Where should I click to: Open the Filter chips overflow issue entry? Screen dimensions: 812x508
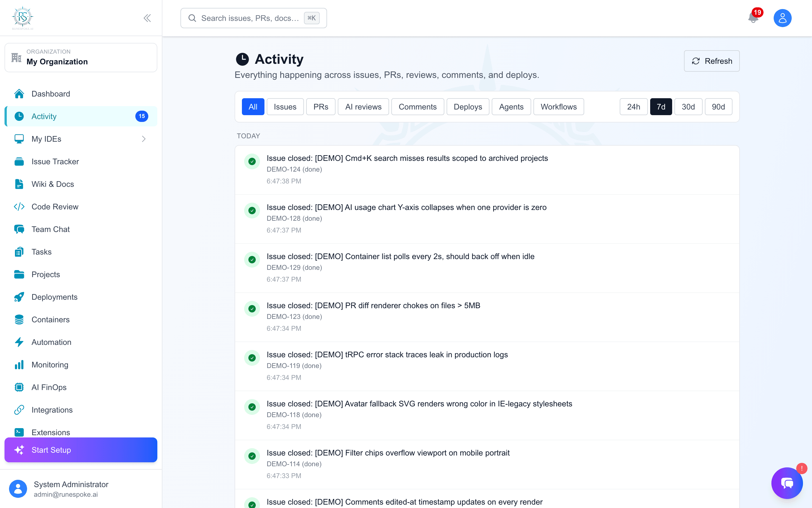[x=487, y=464]
